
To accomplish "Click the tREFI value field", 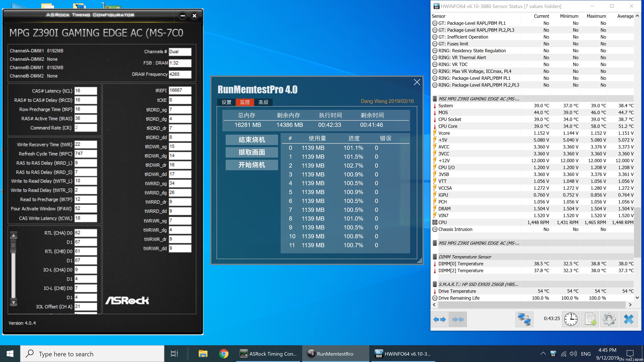I will [x=180, y=90].
